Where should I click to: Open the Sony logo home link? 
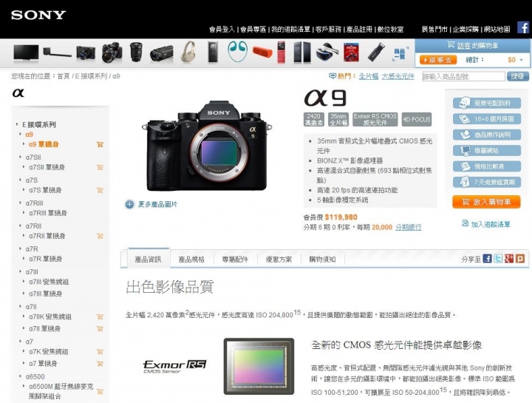pyautogui.click(x=38, y=15)
